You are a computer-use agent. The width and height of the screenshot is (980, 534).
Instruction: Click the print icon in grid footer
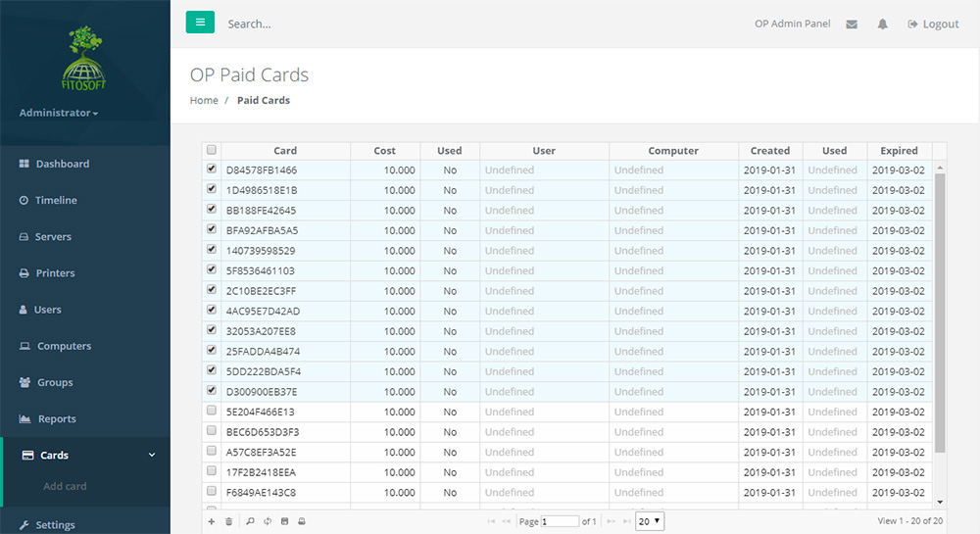click(x=302, y=521)
